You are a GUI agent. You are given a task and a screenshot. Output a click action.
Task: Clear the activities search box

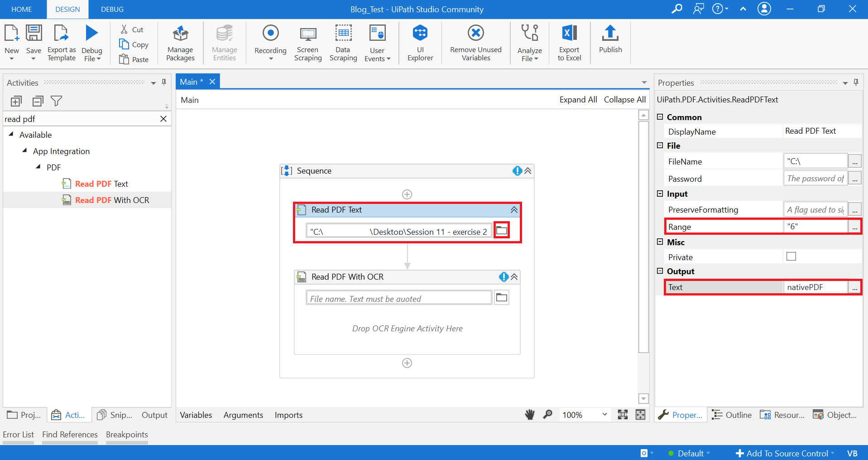163,119
